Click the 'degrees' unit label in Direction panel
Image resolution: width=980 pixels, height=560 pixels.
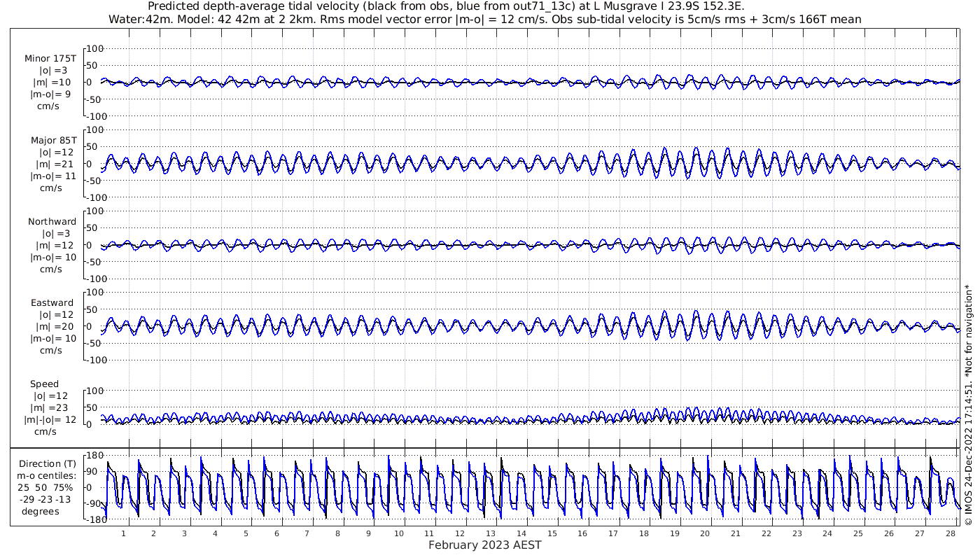coord(41,512)
